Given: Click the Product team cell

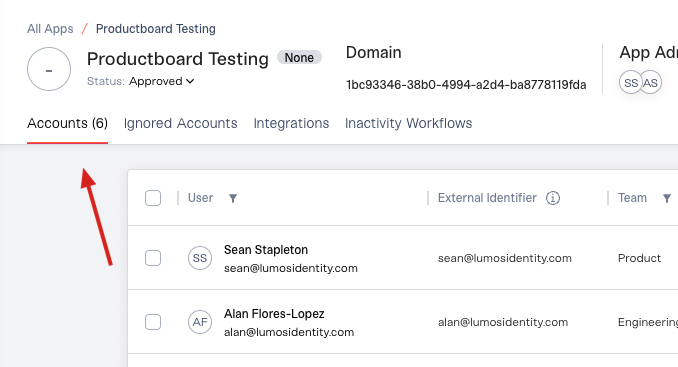Looking at the screenshot, I should [639, 258].
